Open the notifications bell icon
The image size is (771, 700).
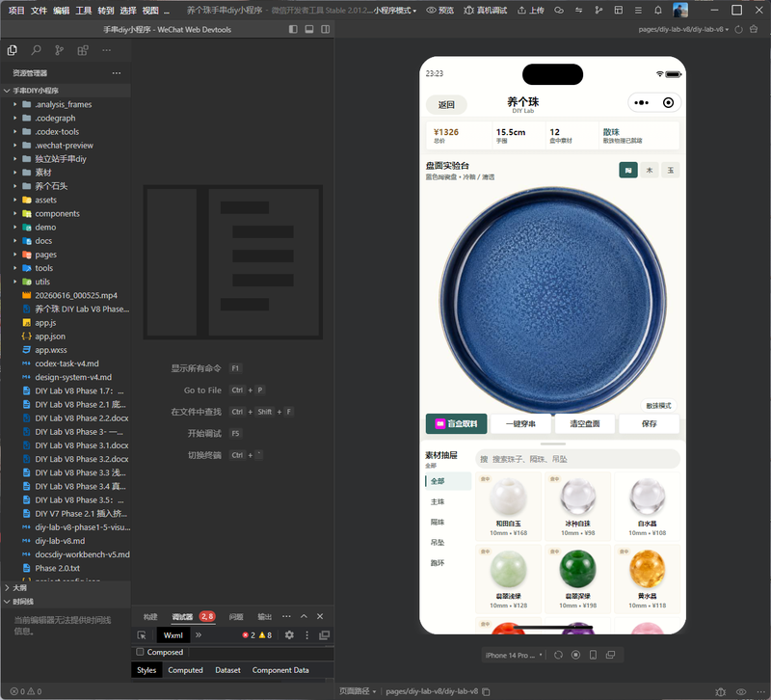[x=658, y=11]
